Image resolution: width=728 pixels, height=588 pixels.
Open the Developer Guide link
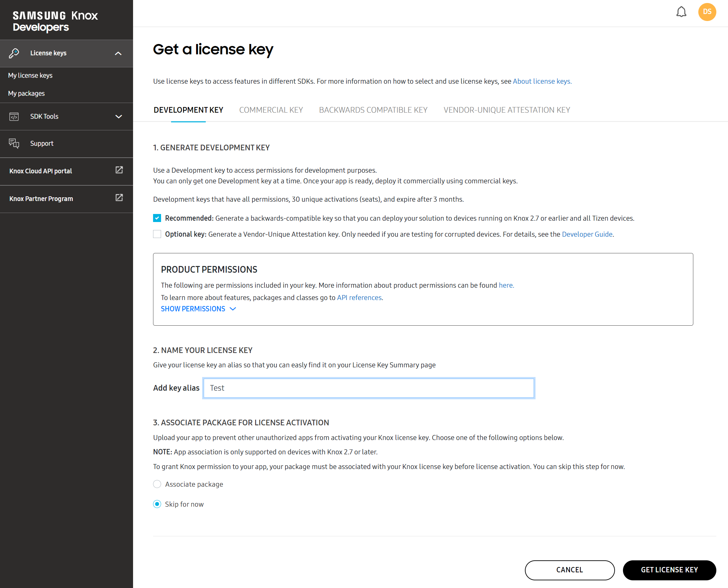587,234
